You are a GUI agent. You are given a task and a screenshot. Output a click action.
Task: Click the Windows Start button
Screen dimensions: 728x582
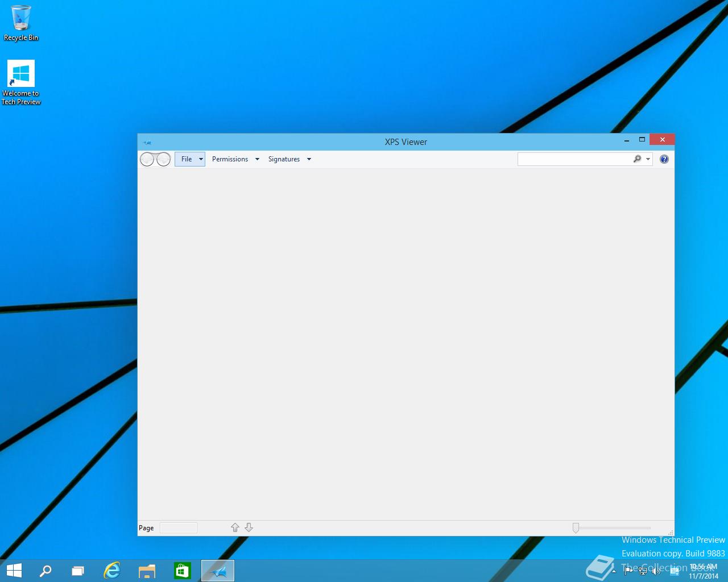14,571
